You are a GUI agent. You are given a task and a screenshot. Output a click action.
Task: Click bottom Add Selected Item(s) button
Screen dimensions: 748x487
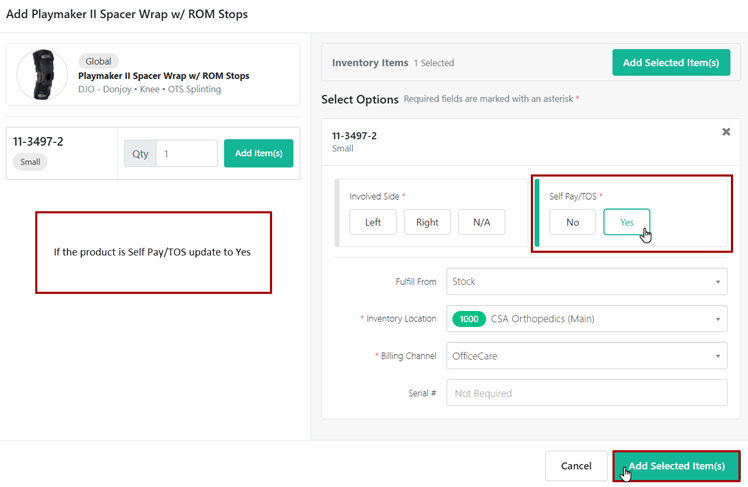[x=676, y=466]
